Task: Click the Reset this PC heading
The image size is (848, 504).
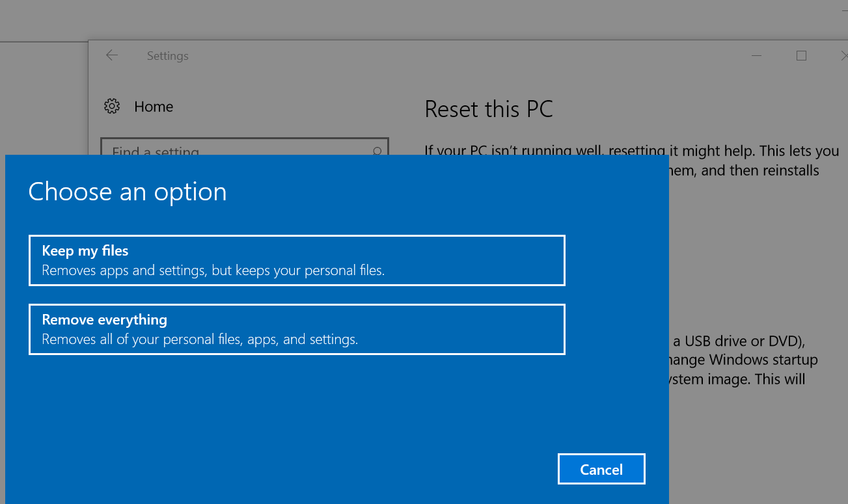Action: click(488, 109)
